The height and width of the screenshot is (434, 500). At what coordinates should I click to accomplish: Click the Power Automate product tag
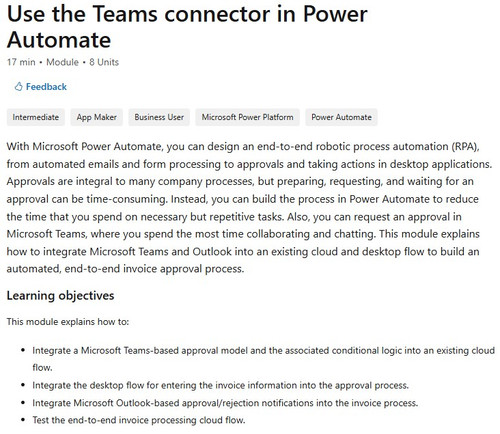[x=341, y=117]
